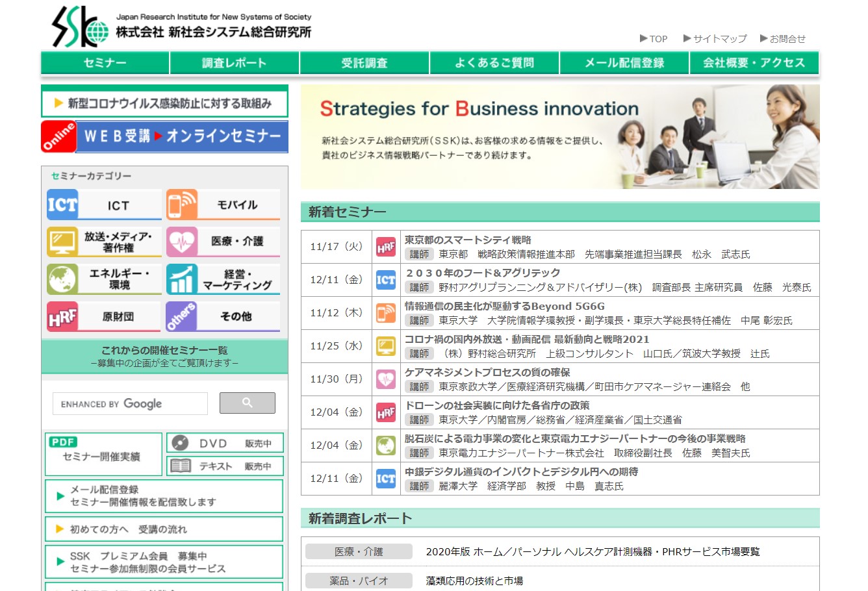Click 講師 label in 東京都のスマートシティ戦略 row

[x=419, y=255]
